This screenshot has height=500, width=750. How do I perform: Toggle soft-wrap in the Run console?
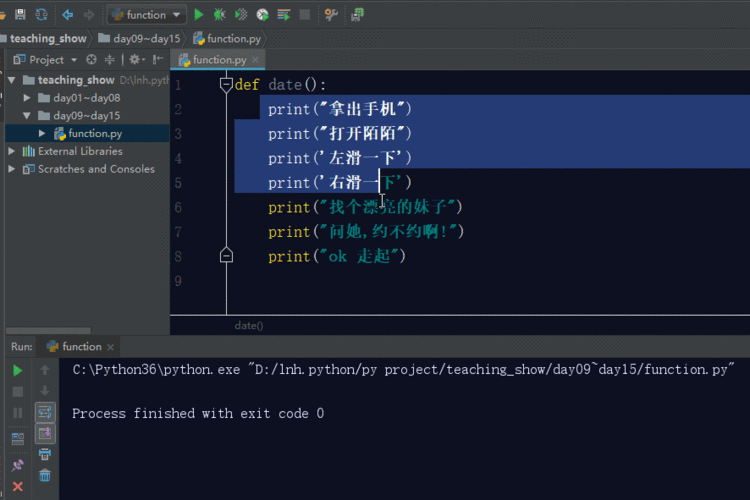click(45, 412)
